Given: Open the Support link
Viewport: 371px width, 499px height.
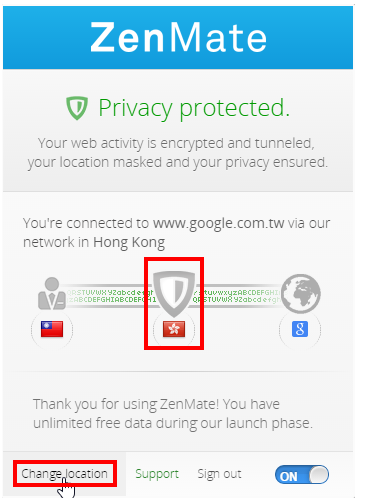Looking at the screenshot, I should pyautogui.click(x=157, y=474).
